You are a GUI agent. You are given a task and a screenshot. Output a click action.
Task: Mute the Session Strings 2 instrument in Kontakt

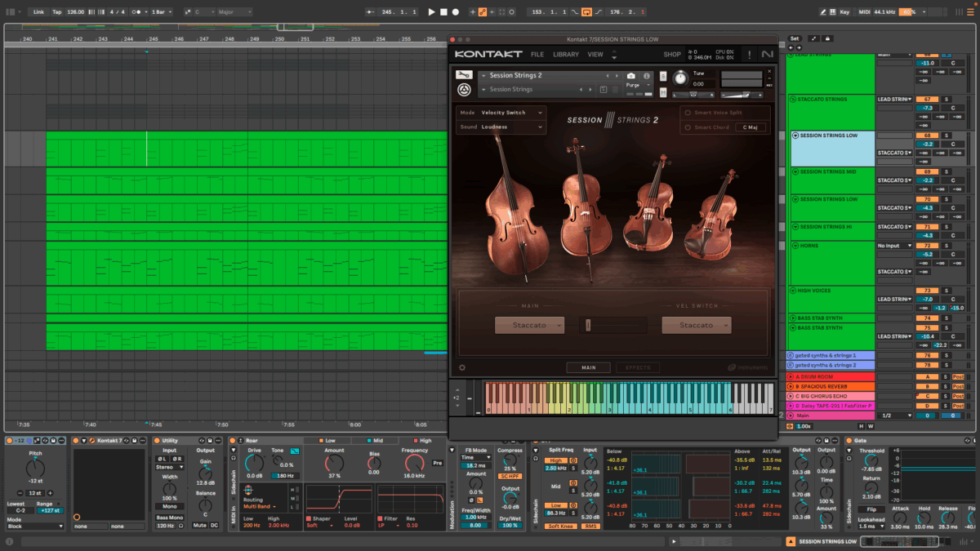(662, 91)
